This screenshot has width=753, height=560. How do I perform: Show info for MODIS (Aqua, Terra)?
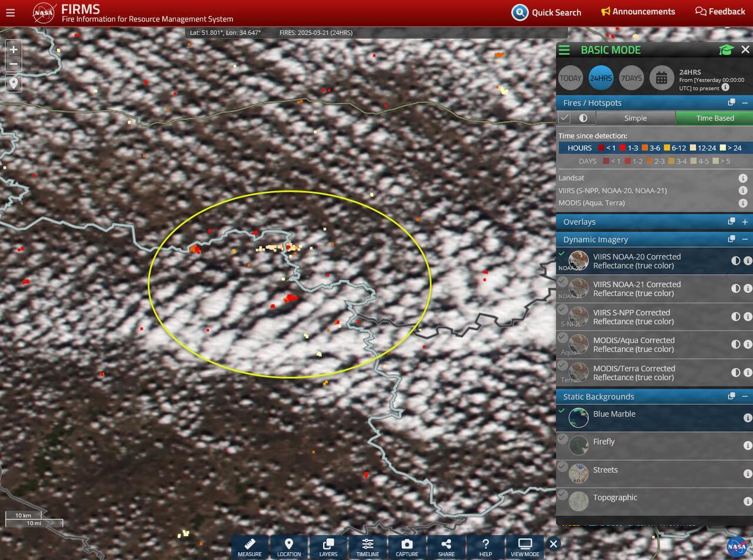click(742, 203)
